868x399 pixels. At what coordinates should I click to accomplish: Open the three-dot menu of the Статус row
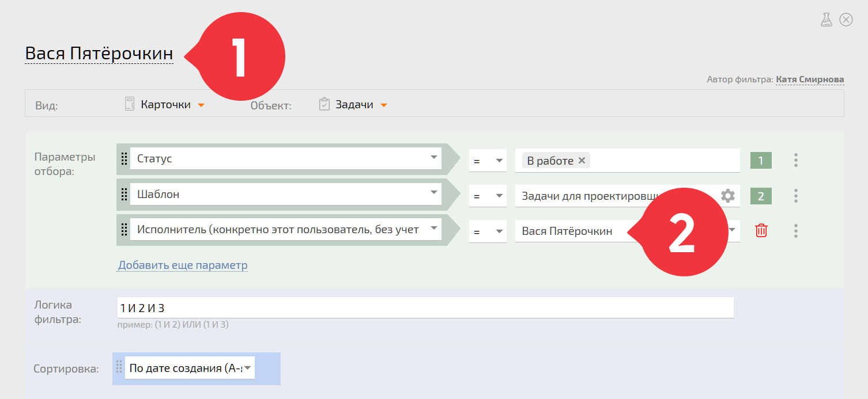(796, 160)
